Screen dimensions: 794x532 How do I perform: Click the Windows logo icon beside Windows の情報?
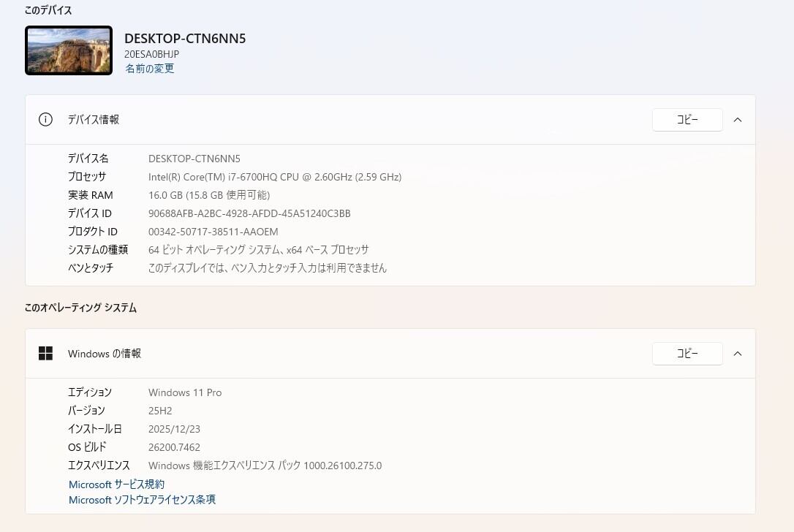(45, 353)
